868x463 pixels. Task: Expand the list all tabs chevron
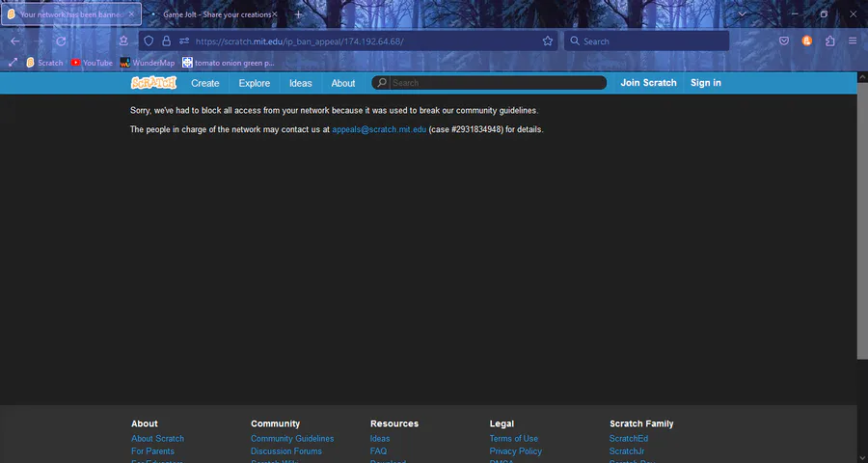(x=742, y=14)
